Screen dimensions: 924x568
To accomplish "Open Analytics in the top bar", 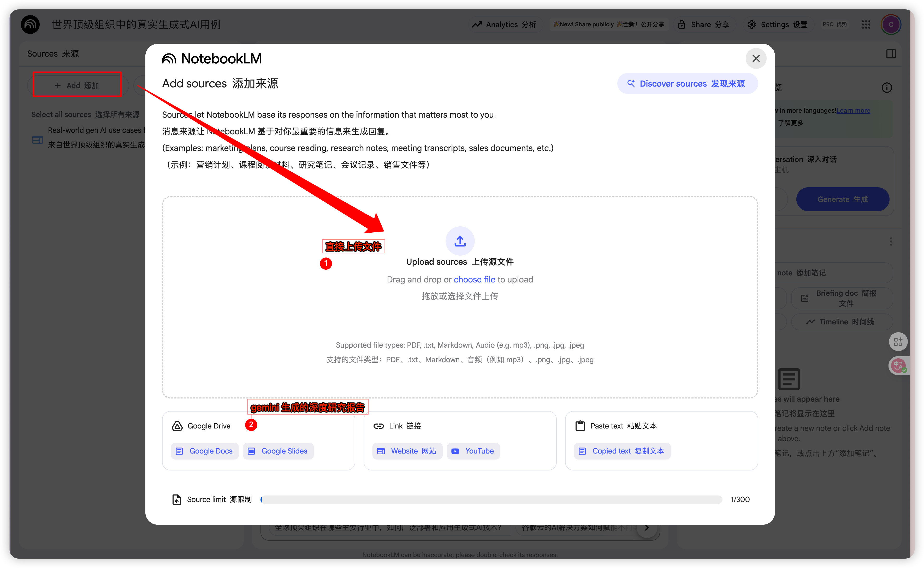I will (x=504, y=25).
